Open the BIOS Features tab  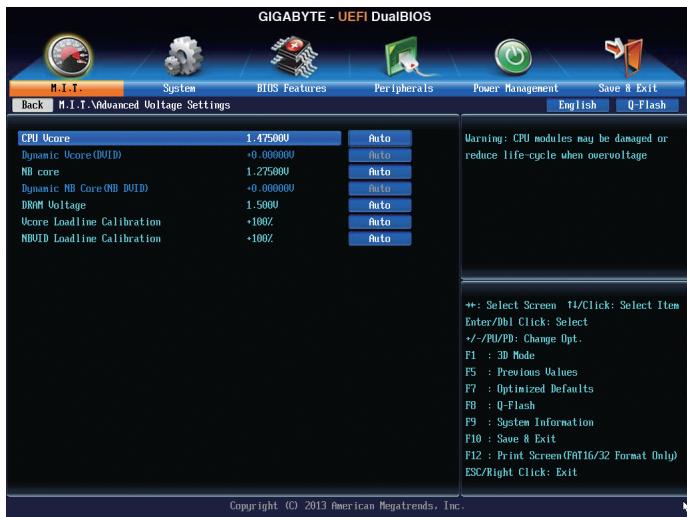click(291, 89)
